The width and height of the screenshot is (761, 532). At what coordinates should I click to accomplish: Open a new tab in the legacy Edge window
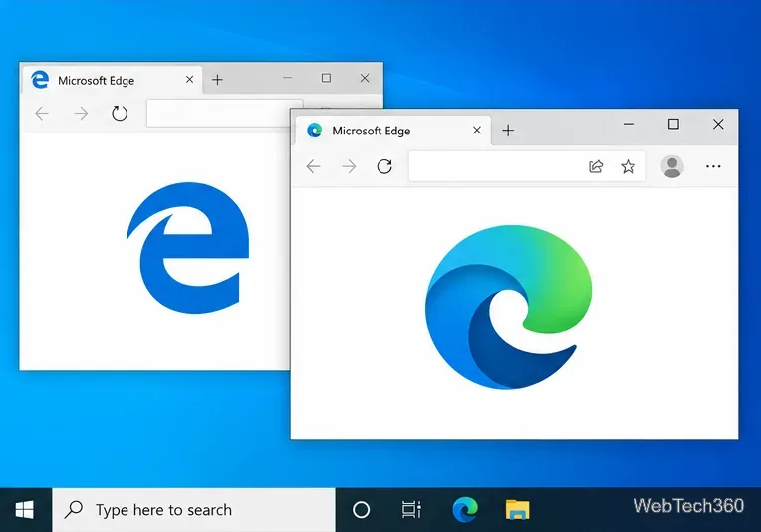click(x=217, y=79)
